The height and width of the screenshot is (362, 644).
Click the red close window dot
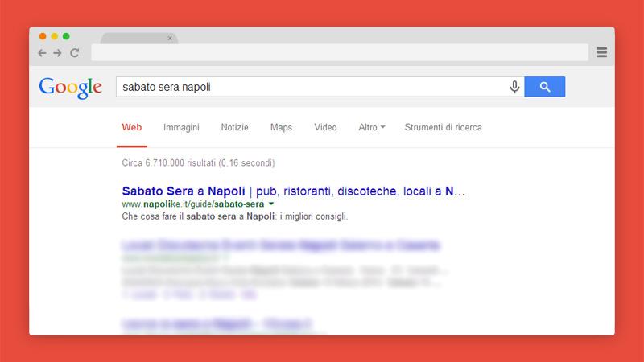(x=43, y=36)
